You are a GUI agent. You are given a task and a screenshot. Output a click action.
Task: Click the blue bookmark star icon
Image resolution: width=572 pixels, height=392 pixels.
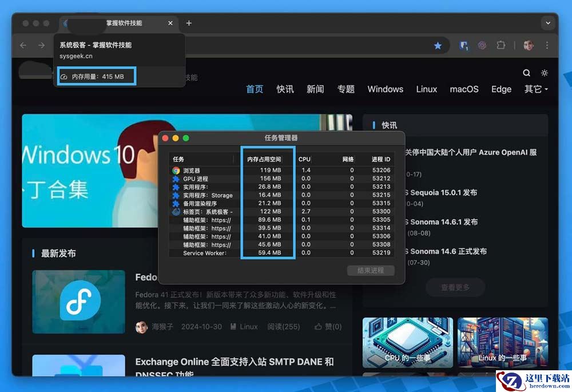(x=438, y=46)
